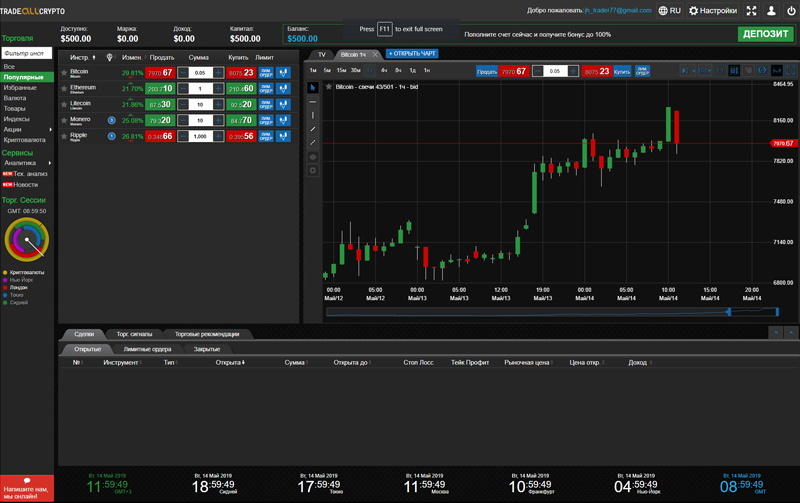The image size is (800, 503).
Task: Add Ethereum to favorites with its star
Action: pos(64,89)
